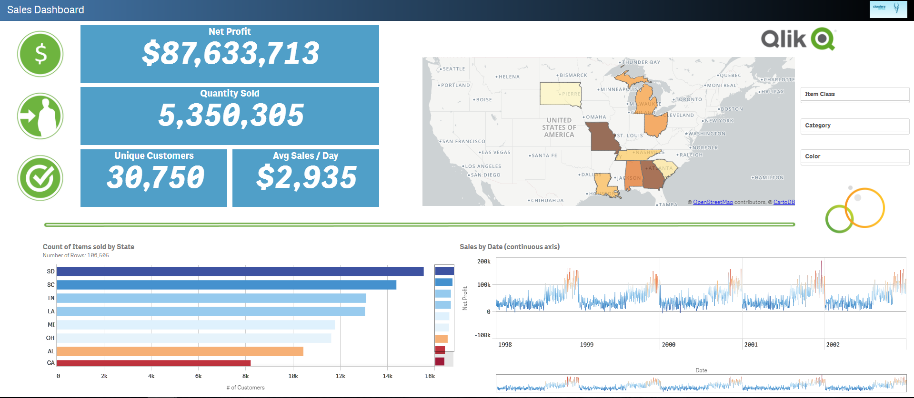Viewport: 914px width, 398px height.
Task: Click the 1999 label on the date axis
Action: (x=586, y=345)
